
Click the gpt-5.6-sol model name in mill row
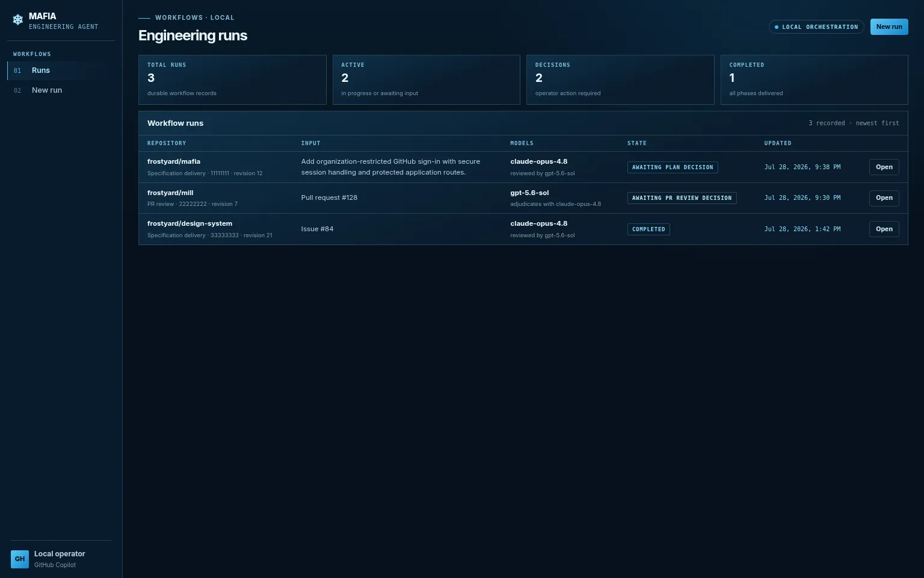click(529, 193)
